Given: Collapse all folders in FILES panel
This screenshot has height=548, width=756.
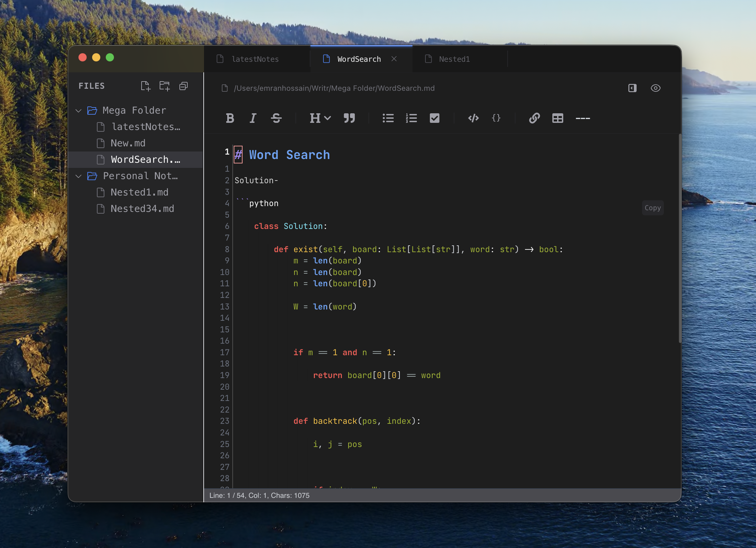Looking at the screenshot, I should [184, 86].
